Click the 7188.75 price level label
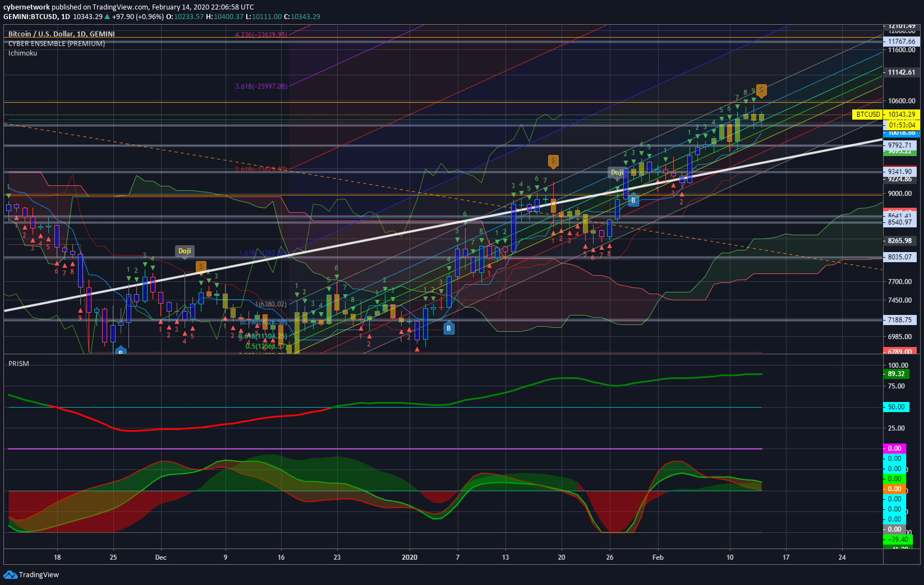Viewport: 924px width, 585px height. pyautogui.click(x=900, y=320)
